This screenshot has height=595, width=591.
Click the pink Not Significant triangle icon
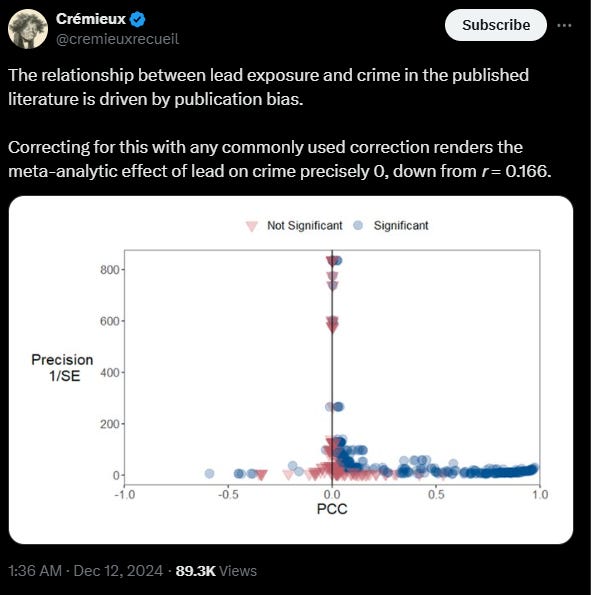point(252,226)
